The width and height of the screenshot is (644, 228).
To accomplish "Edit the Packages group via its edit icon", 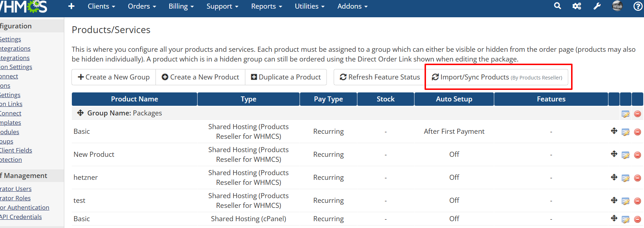I will pos(625,114).
